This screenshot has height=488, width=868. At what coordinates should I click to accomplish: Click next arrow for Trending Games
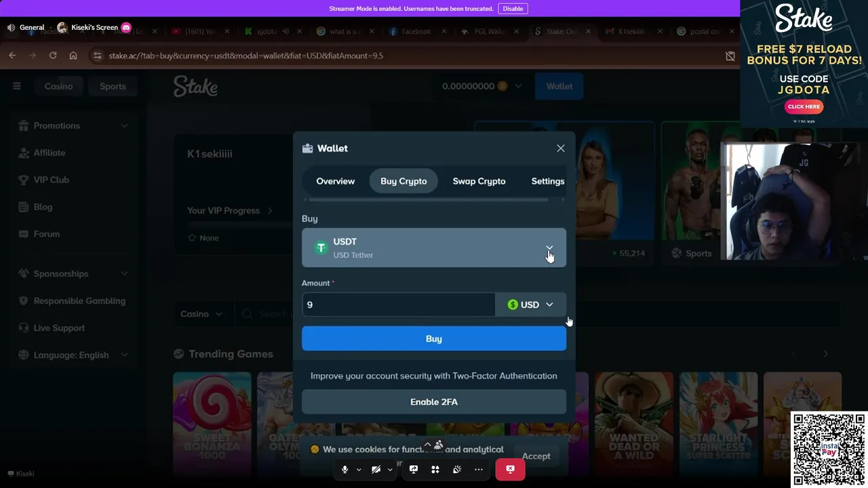825,354
